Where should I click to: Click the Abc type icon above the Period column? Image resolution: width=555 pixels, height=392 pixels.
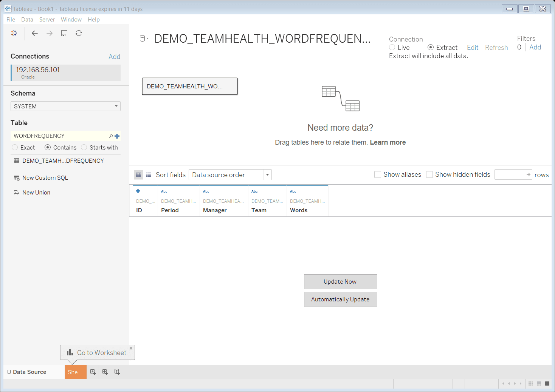pos(164,191)
